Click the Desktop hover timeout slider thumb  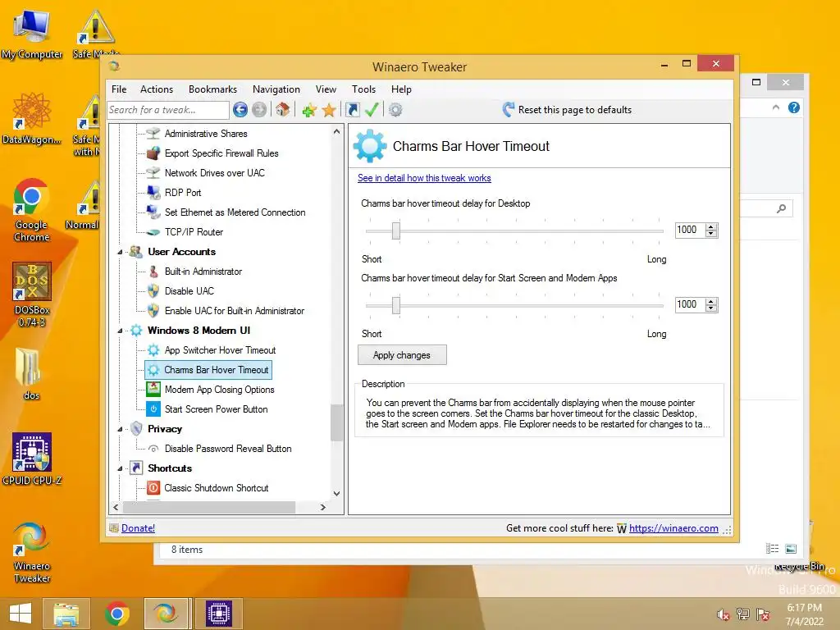click(x=396, y=231)
